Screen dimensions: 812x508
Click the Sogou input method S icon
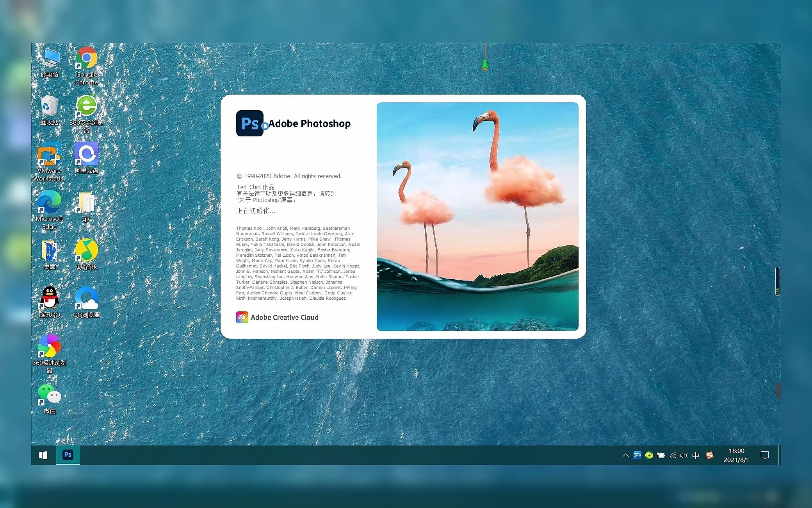(x=710, y=455)
